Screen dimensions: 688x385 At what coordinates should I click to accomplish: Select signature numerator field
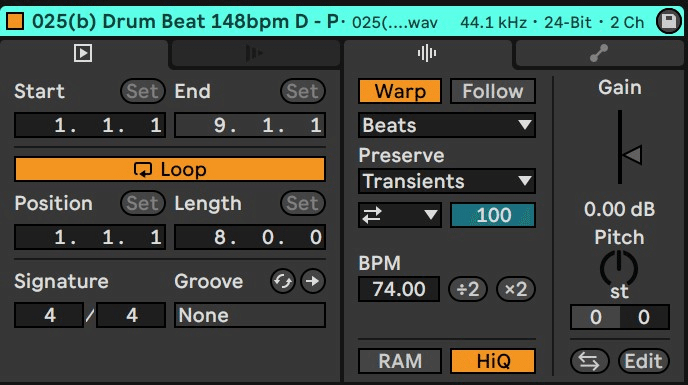click(49, 315)
